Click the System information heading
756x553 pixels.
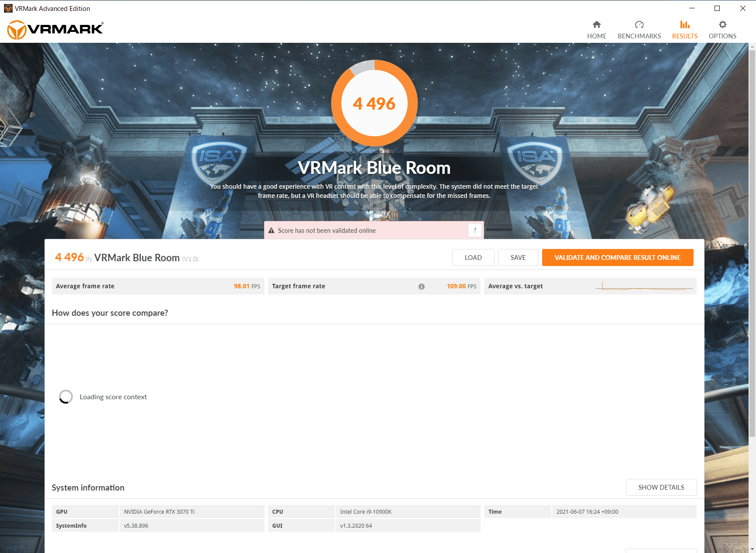click(x=88, y=487)
